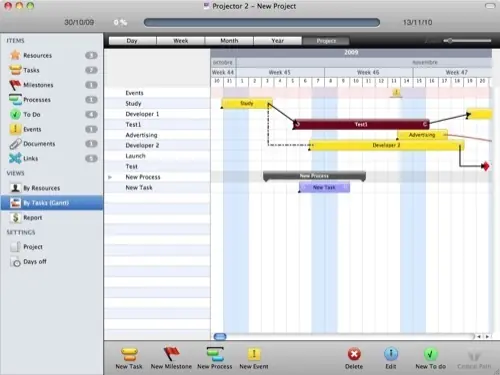500x375 pixels.
Task: Click the New Task row label
Action: click(x=139, y=188)
